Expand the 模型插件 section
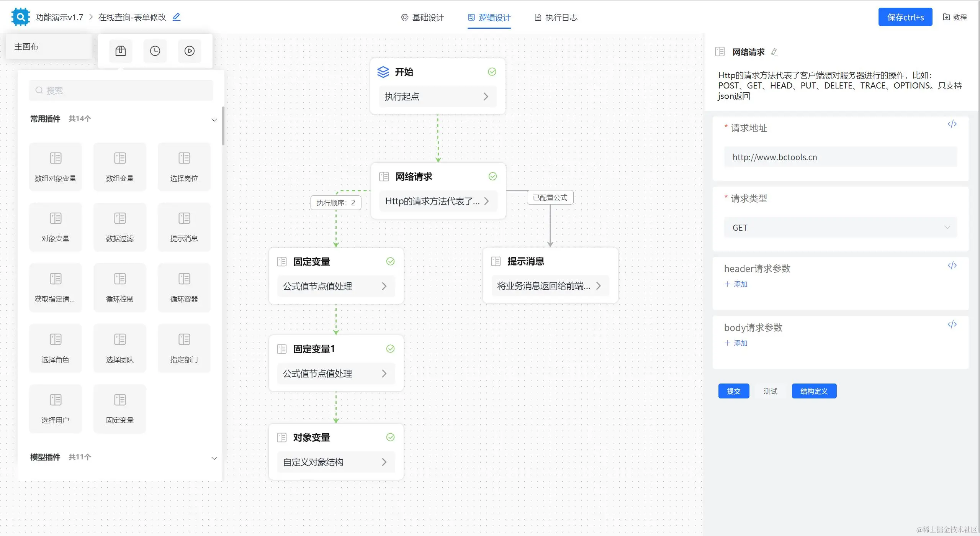Screen dimensions: 980x536 click(x=214, y=458)
